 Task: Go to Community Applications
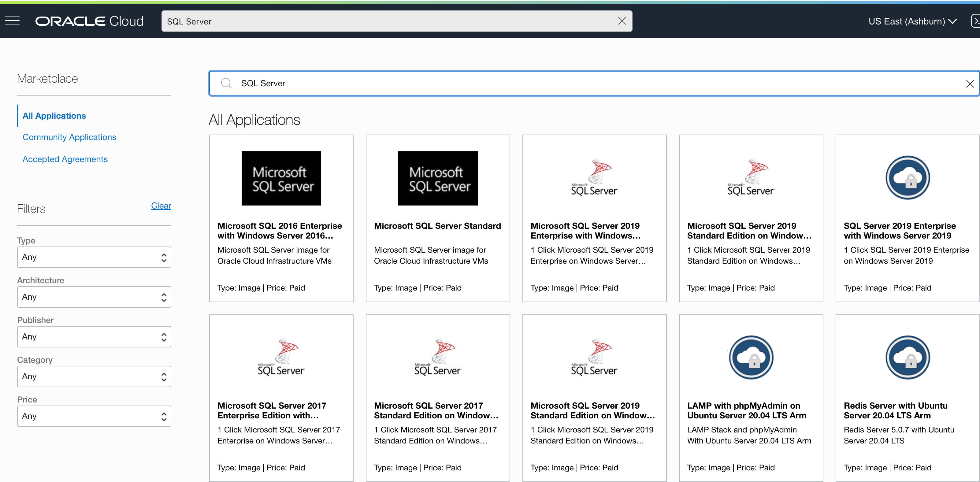69,137
